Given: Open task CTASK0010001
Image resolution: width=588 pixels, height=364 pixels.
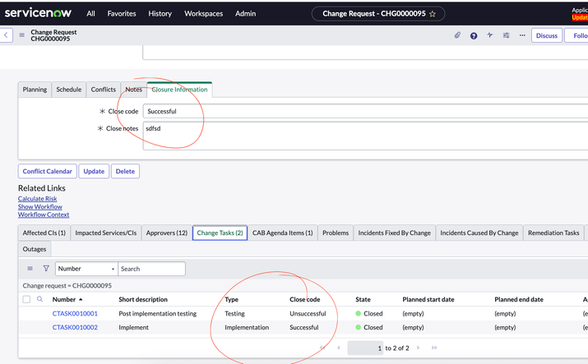Looking at the screenshot, I should point(75,313).
